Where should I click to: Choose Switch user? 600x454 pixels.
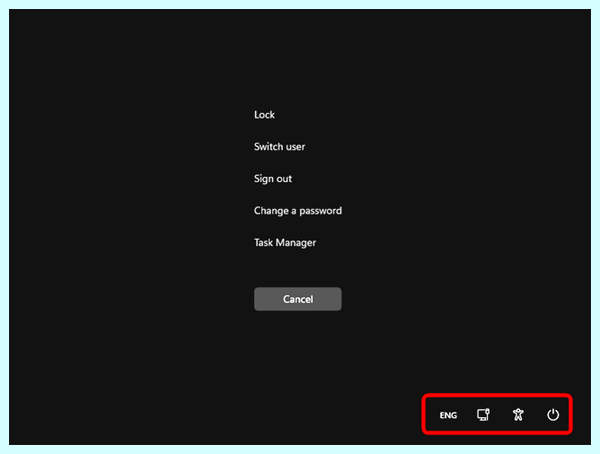280,147
